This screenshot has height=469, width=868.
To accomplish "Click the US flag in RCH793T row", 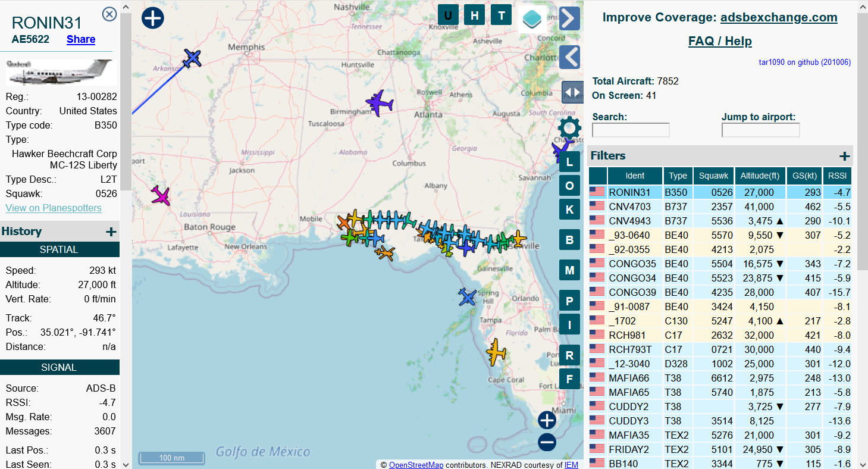I will [597, 349].
